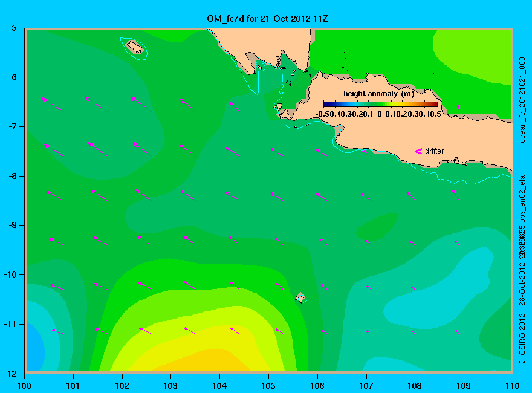This screenshot has width=532, height=393.
Task: Click the color bar tick labels row
Action: [x=378, y=114]
